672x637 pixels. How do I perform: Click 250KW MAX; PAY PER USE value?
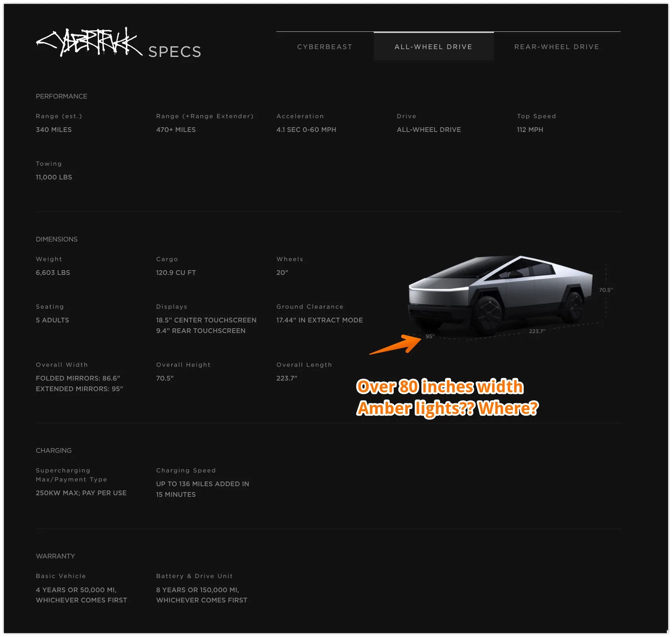click(81, 493)
